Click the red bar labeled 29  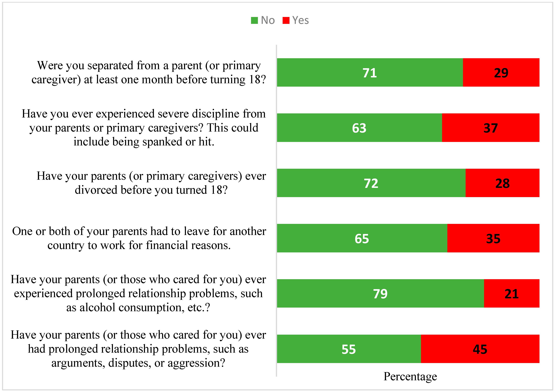click(x=501, y=72)
